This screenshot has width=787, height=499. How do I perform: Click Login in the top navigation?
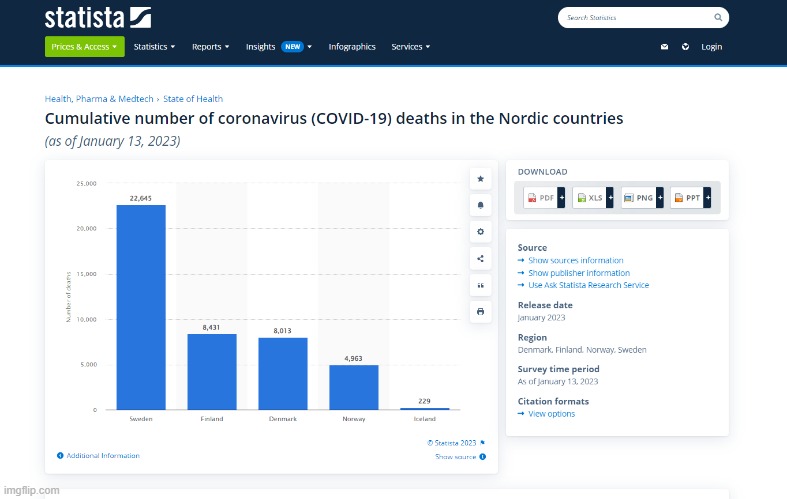tap(711, 47)
